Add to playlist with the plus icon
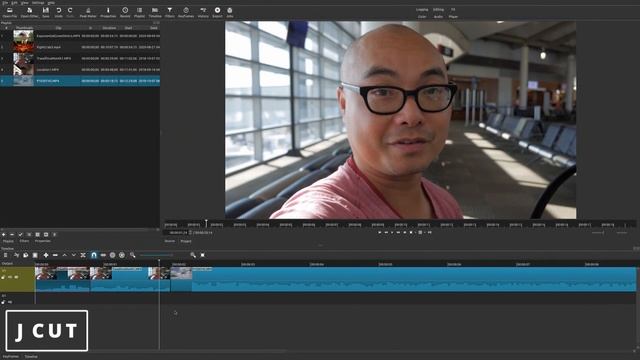This screenshot has height=360, width=640. [4, 235]
